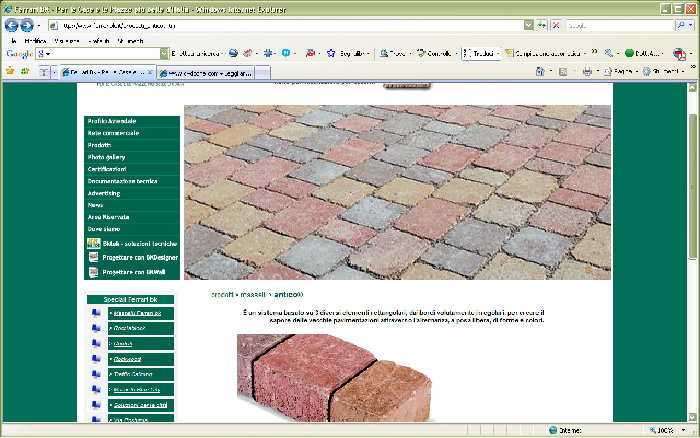Image resolution: width=700 pixels, height=438 pixels.
Task: Open the Google toolbar wrench settings icon
Action: click(x=608, y=53)
